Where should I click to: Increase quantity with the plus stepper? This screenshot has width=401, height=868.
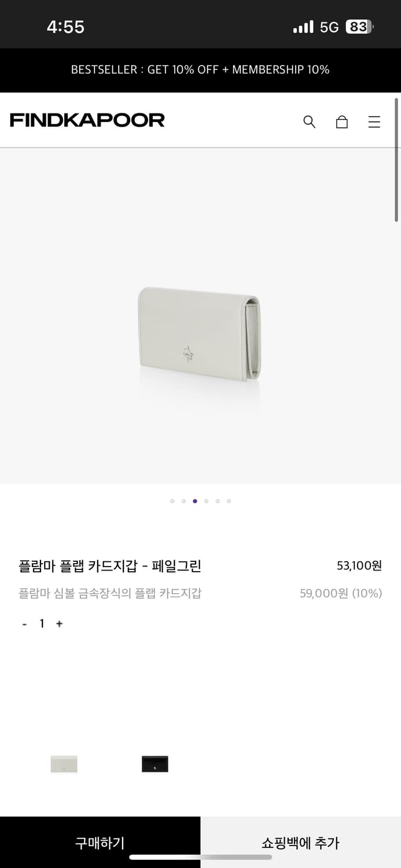pyautogui.click(x=59, y=624)
